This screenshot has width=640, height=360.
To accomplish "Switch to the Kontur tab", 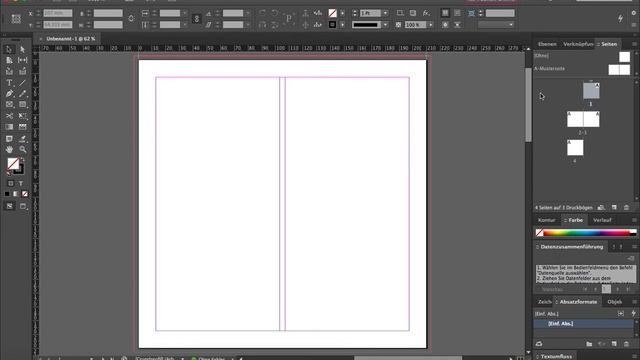I will 547,220.
